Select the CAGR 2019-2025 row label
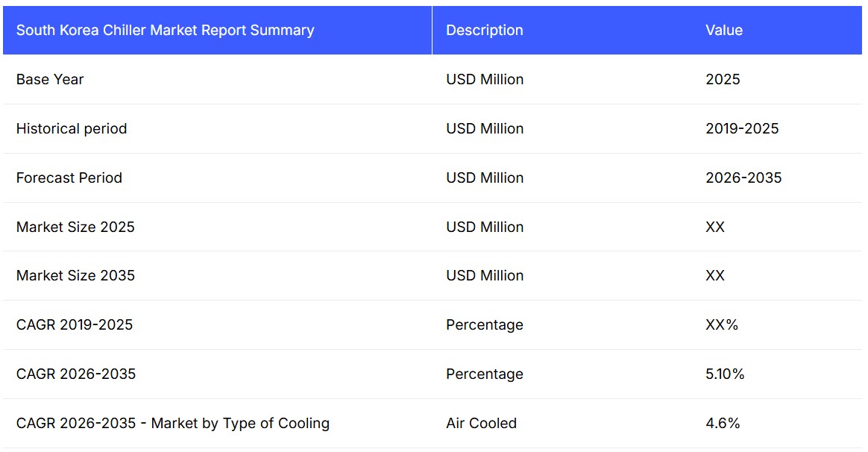Screen dimensions: 868x452 click(75, 325)
